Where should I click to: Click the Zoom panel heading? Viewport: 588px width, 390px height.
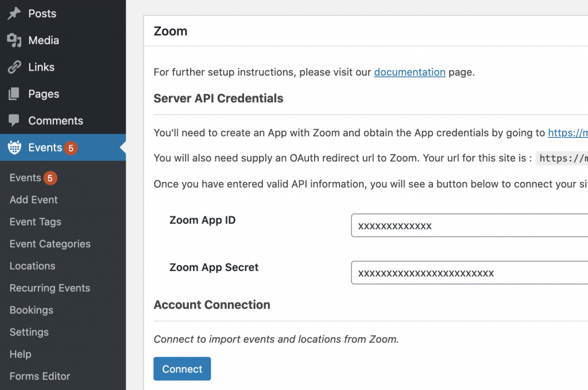point(171,31)
